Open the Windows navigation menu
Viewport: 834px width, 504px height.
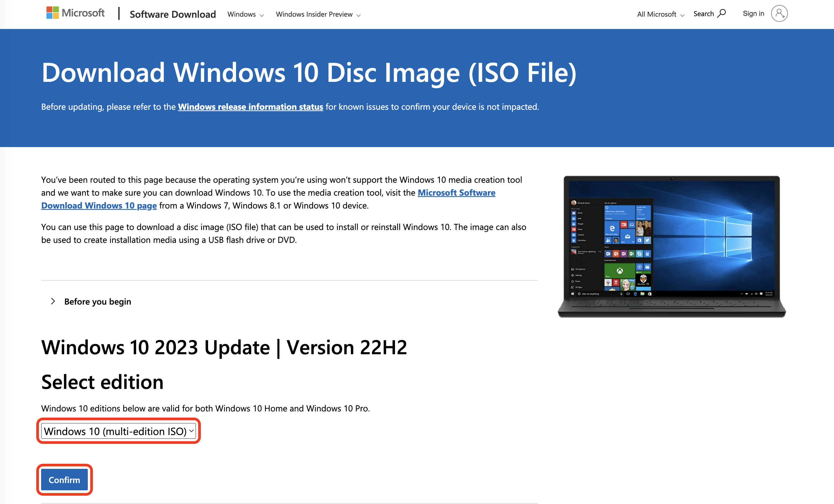click(241, 14)
